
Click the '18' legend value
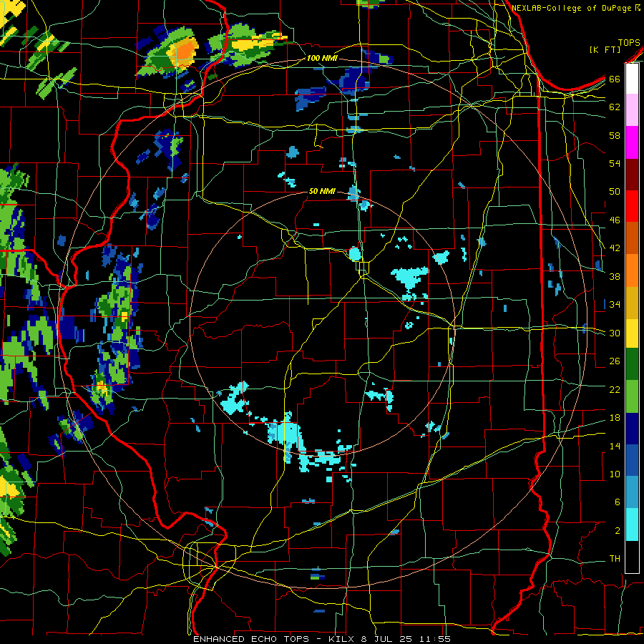[615, 418]
